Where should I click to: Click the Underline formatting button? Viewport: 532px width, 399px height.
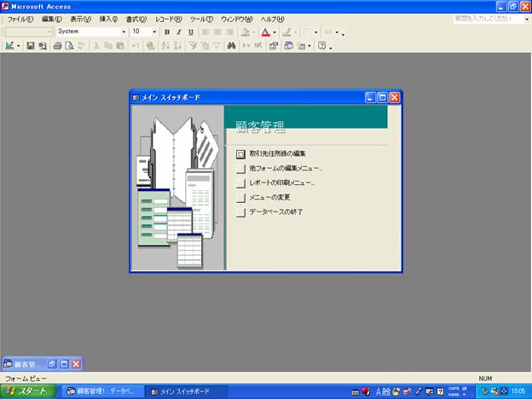click(x=190, y=32)
